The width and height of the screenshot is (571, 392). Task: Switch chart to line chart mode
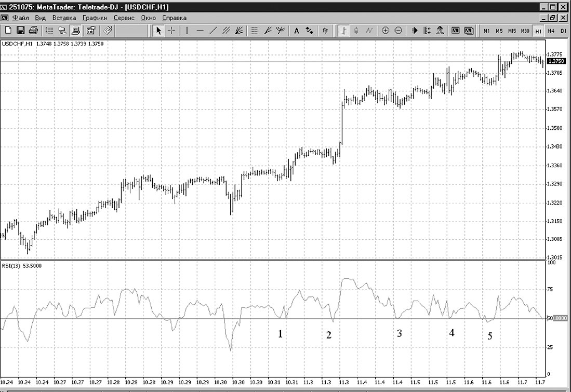(369, 31)
